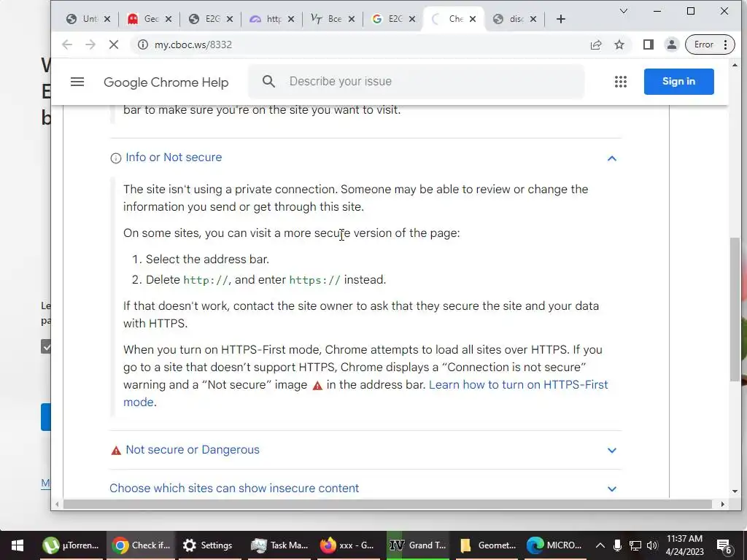Click the 'Not secure or Dangerous' heading

pyautogui.click(x=193, y=449)
